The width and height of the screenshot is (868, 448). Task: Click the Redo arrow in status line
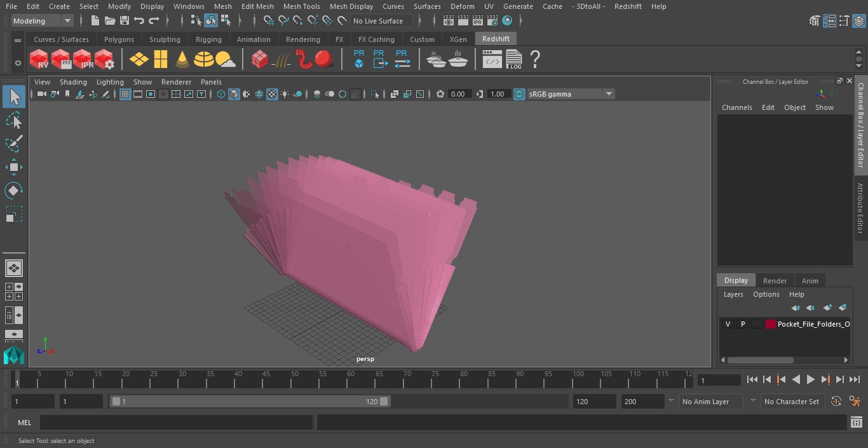pyautogui.click(x=154, y=21)
